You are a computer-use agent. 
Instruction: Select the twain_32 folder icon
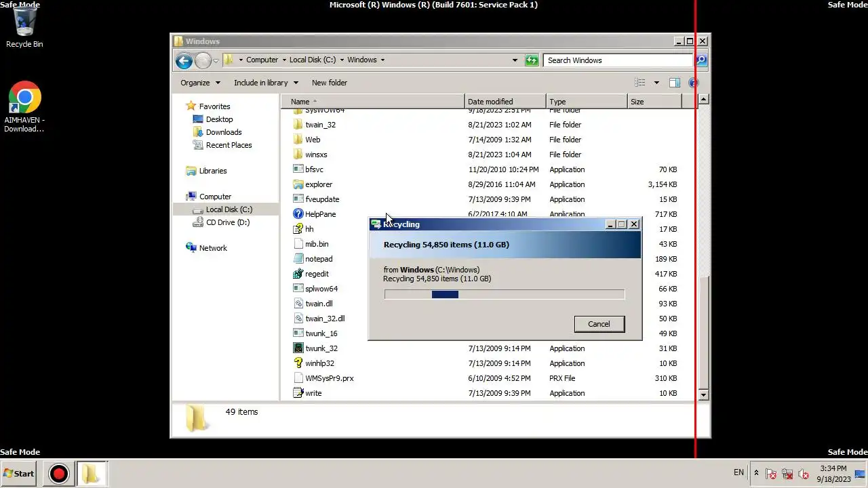(x=298, y=125)
